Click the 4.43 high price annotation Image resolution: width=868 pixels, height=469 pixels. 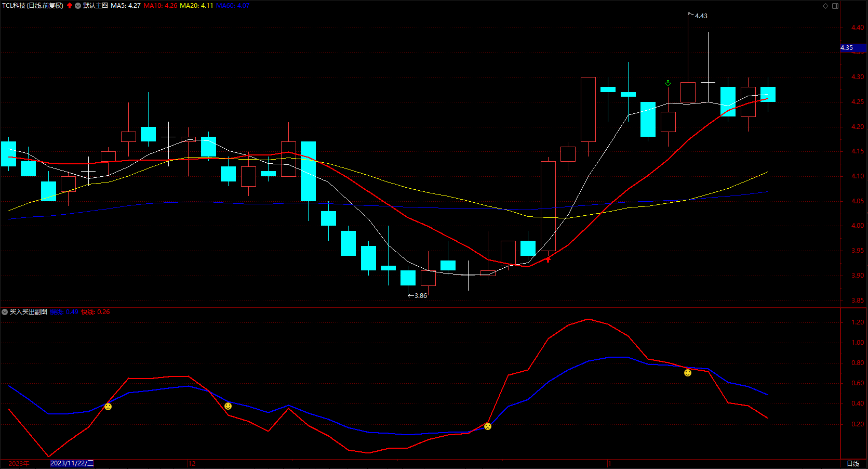pyautogui.click(x=701, y=16)
